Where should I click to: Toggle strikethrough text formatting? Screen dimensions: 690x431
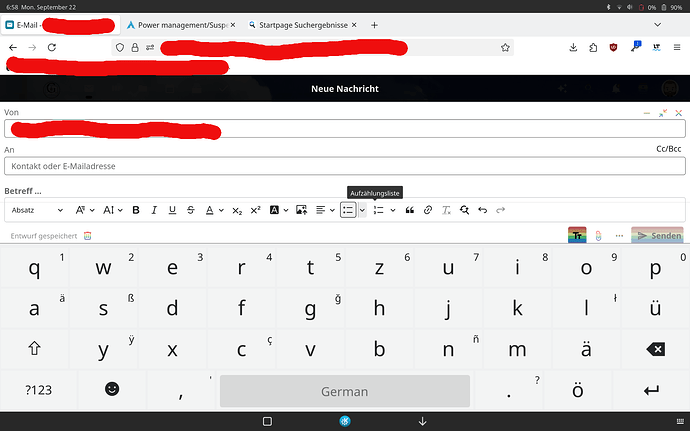(190, 210)
